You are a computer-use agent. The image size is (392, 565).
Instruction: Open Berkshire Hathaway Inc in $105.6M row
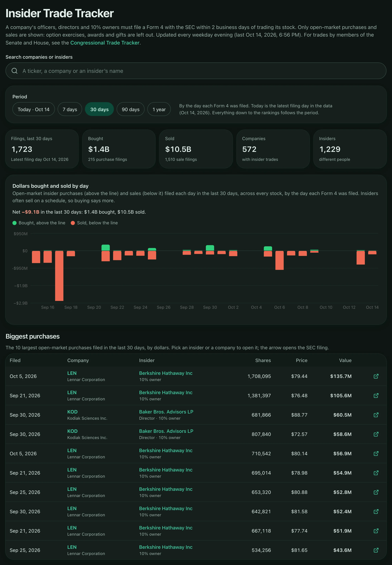(166, 393)
